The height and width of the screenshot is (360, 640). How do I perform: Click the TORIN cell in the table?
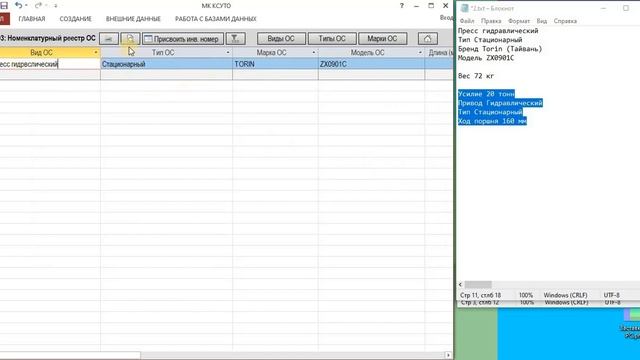(276, 64)
